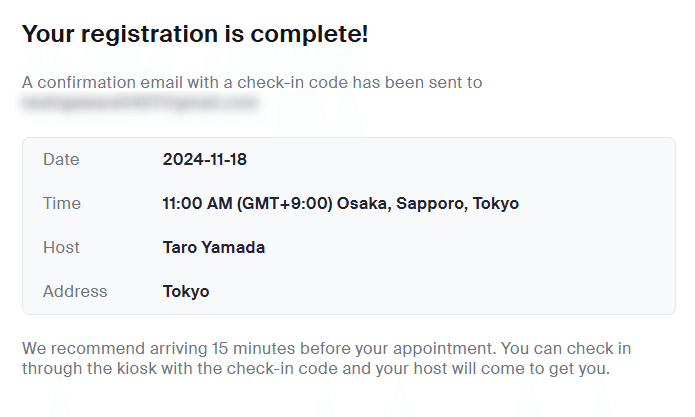Viewport: 695px width, 417px height.
Task: Click the Address label
Action: click(x=75, y=292)
